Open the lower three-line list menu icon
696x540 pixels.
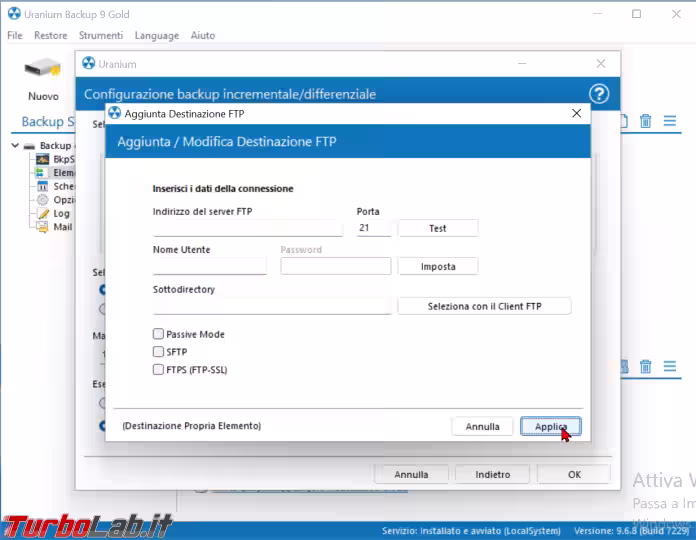click(669, 366)
